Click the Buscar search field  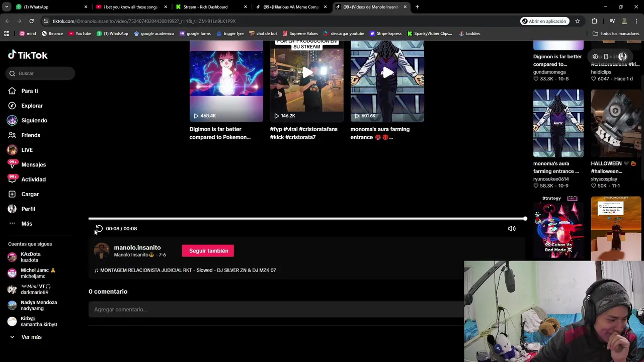(x=41, y=73)
